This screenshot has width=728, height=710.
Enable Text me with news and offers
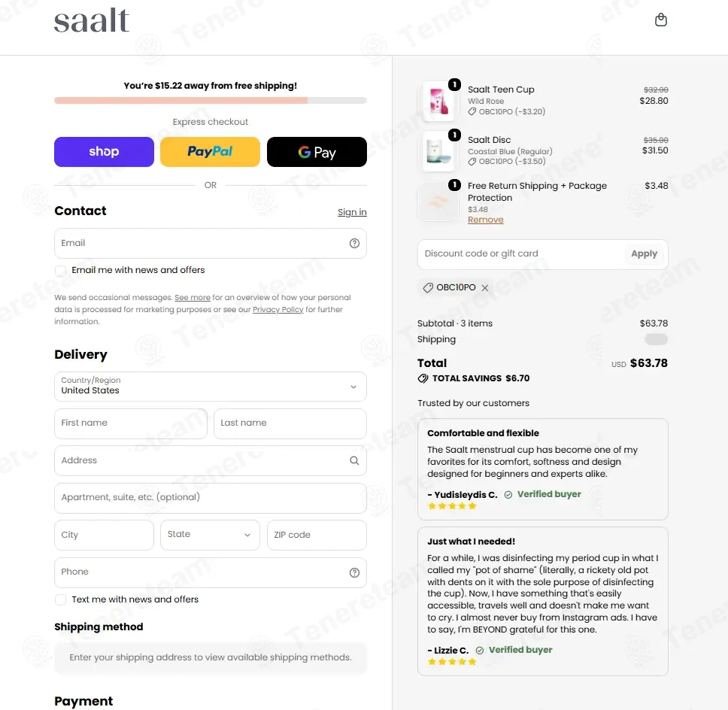pos(60,599)
